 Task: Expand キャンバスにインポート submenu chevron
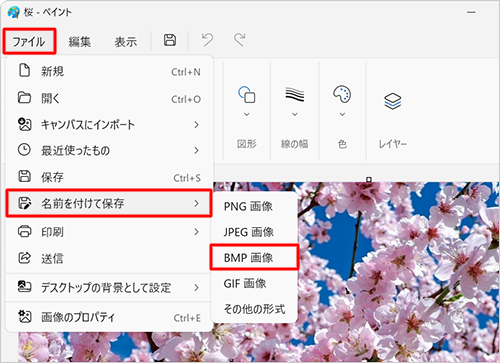197,125
